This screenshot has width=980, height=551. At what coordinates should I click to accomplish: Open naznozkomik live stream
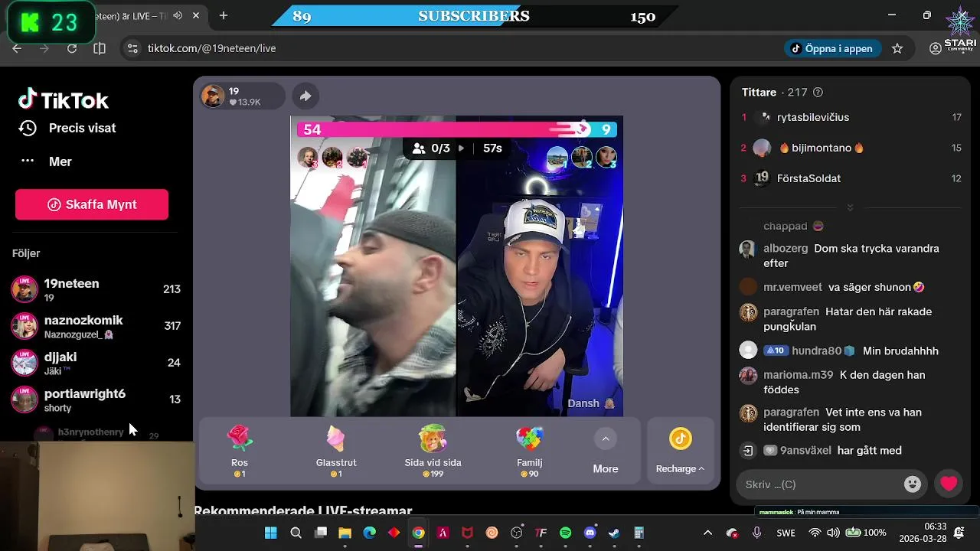pyautogui.click(x=96, y=326)
